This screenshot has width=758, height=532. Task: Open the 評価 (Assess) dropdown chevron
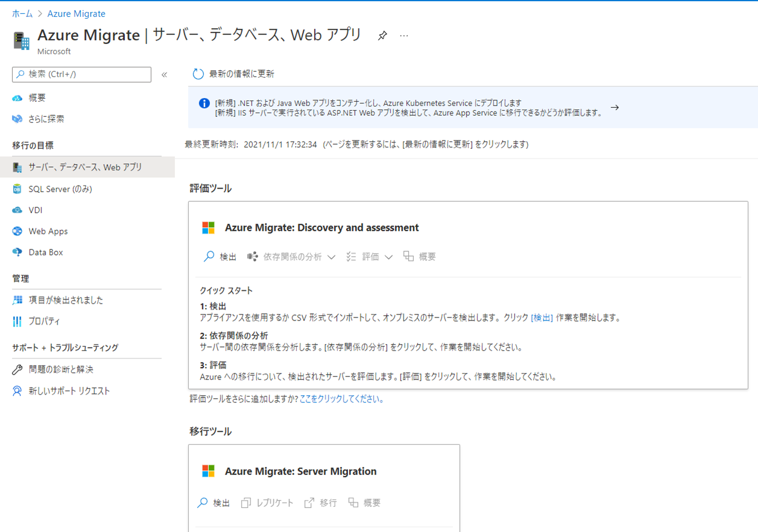(x=389, y=256)
